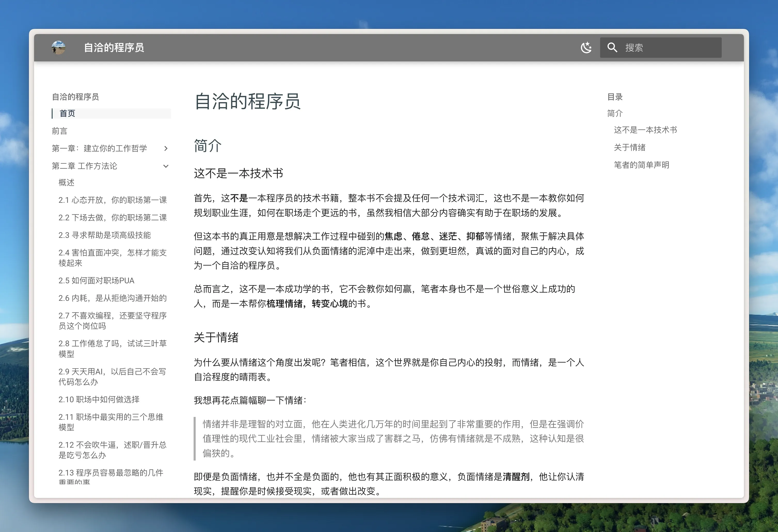Open 2.10 职场中如何做选择

point(99,399)
